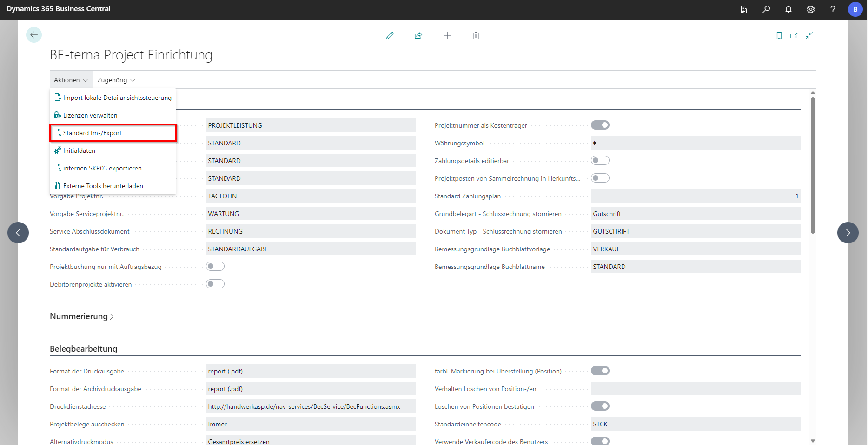Viewport: 868px width, 445px height.
Task: Click the plus icon for new record
Action: click(x=447, y=36)
